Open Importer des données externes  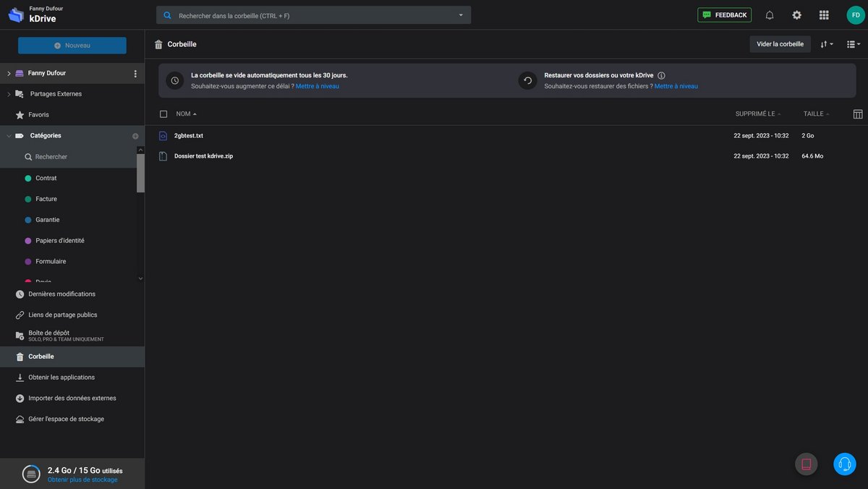[x=72, y=399]
